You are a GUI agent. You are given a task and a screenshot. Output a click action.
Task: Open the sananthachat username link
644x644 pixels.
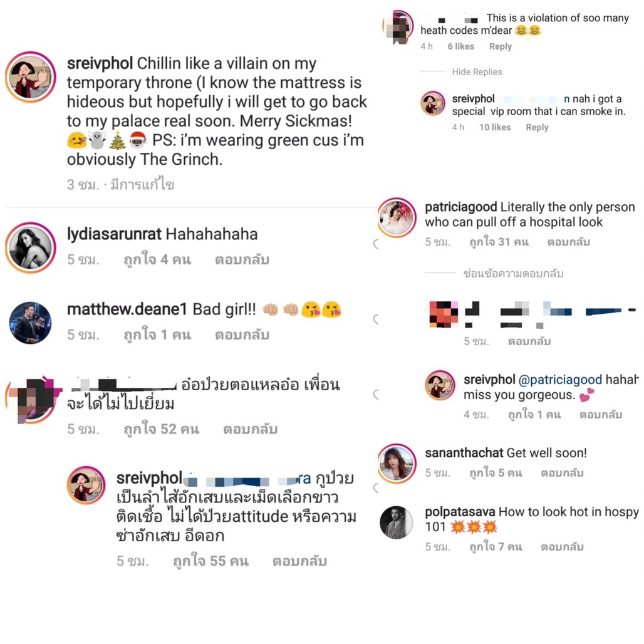pyautogui.click(x=464, y=452)
